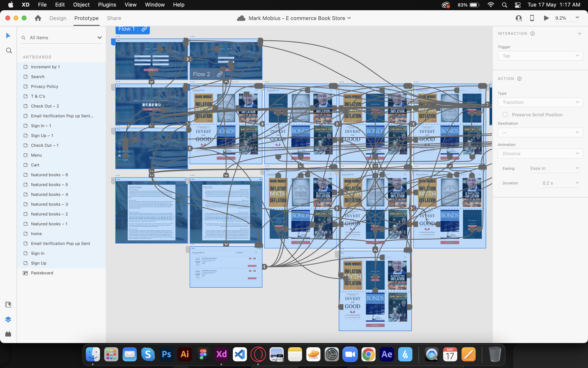Click search icon in layers panel
The width and height of the screenshot is (588, 368).
pyautogui.click(x=23, y=38)
